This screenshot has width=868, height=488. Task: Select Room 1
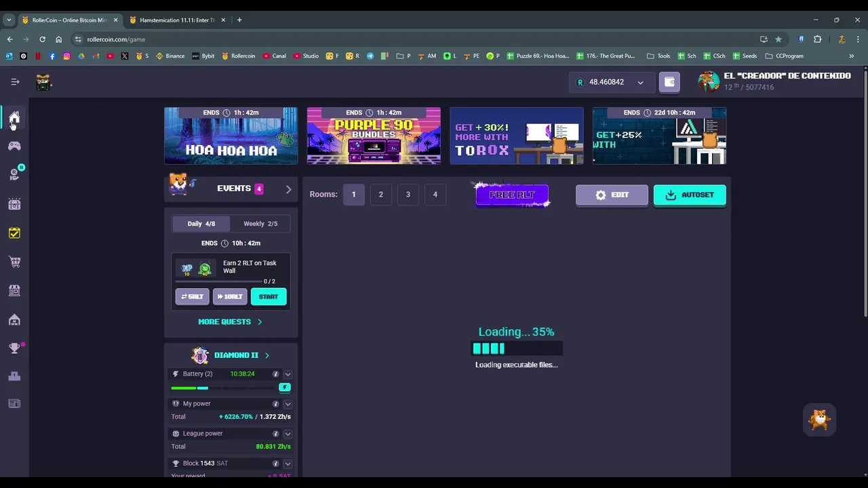[x=353, y=195]
